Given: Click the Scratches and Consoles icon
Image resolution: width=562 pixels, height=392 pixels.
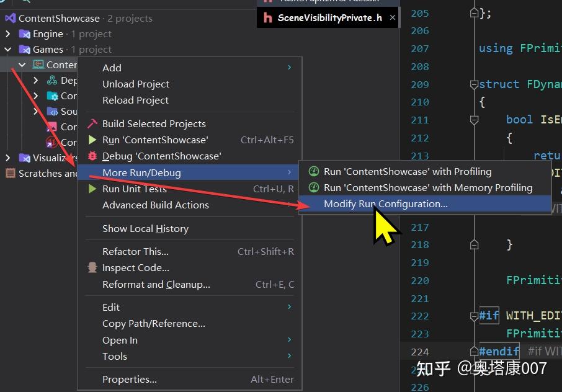Looking at the screenshot, I should (x=9, y=173).
